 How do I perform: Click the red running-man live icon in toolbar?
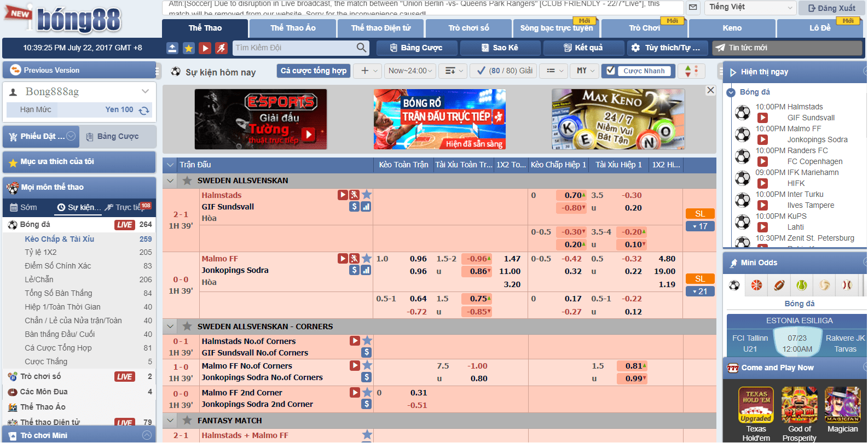pos(221,48)
